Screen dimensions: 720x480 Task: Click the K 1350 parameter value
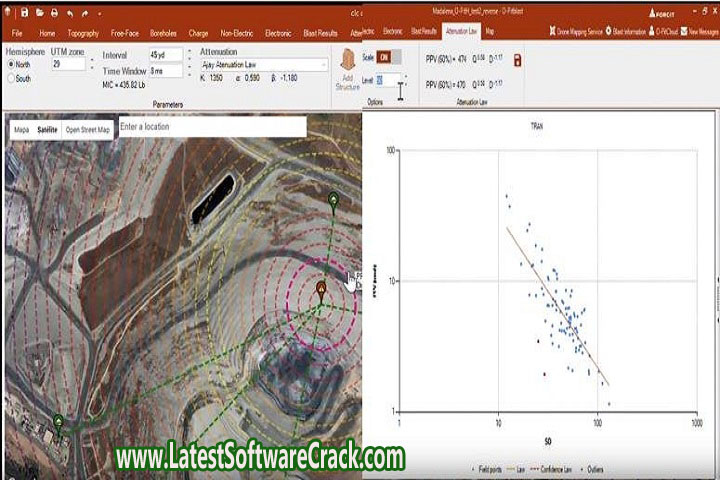click(212, 79)
